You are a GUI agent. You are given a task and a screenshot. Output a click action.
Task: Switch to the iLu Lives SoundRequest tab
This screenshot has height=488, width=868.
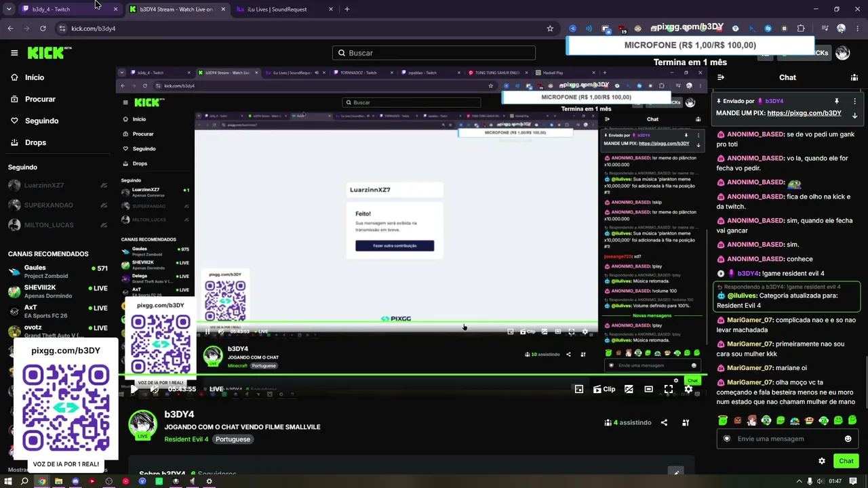[x=285, y=9]
